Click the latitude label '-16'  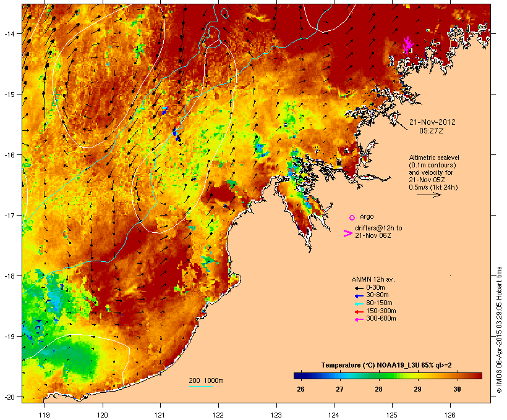coord(9,155)
